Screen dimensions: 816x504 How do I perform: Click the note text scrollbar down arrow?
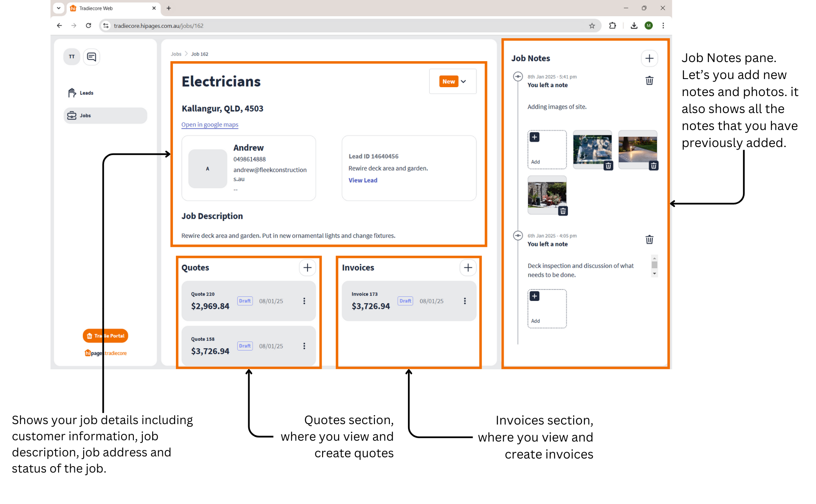click(x=654, y=274)
